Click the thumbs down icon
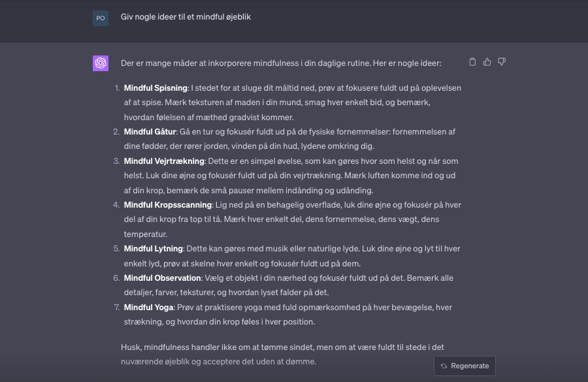 [x=502, y=62]
